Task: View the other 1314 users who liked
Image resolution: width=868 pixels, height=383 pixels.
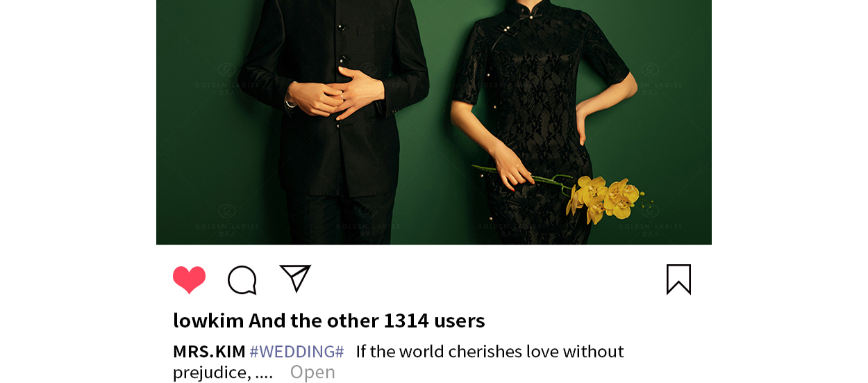Action: pyautogui.click(x=367, y=320)
